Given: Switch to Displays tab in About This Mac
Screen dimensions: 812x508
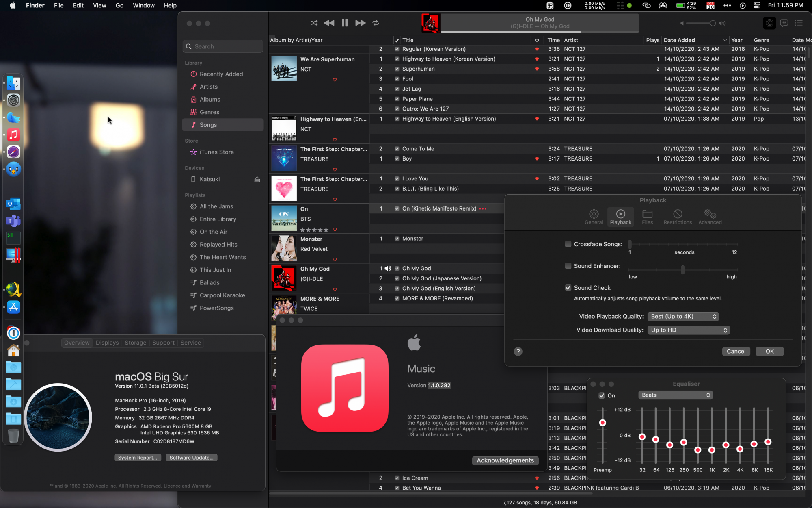Looking at the screenshot, I should click(x=107, y=343).
